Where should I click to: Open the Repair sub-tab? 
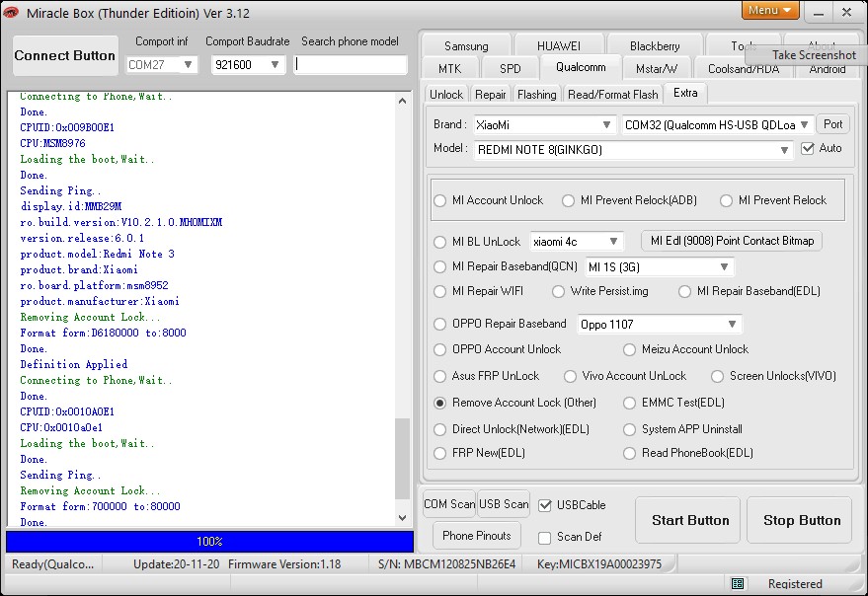coord(491,95)
